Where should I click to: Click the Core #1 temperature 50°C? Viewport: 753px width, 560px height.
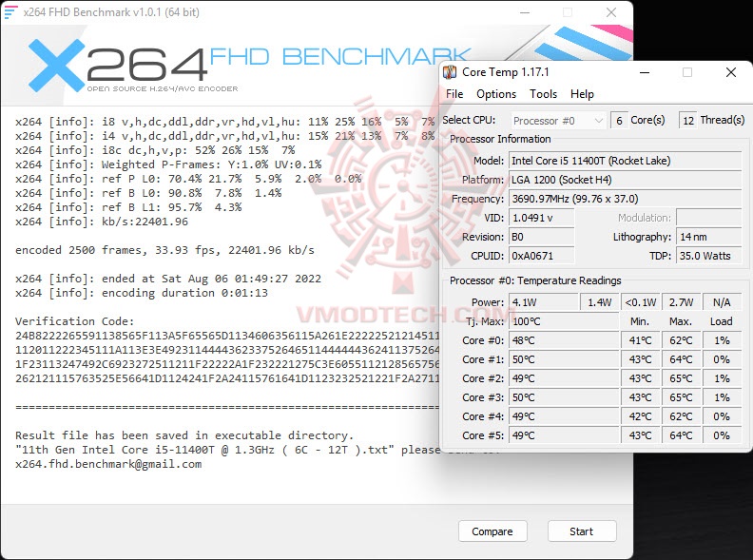(564, 359)
